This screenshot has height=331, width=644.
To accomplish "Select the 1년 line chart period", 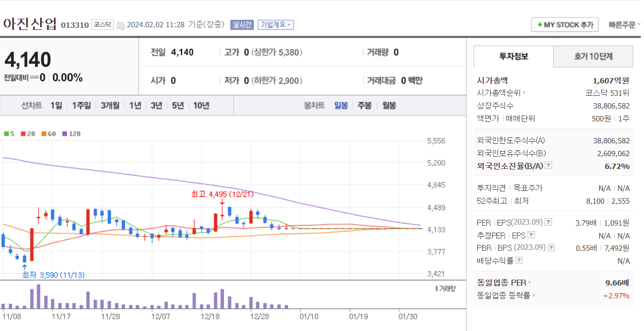I will pyautogui.click(x=135, y=105).
